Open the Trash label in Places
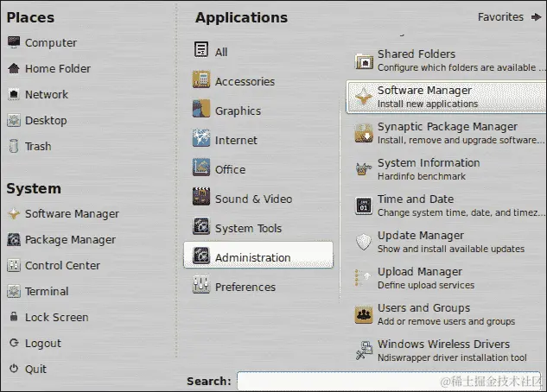547x392 pixels. pyautogui.click(x=38, y=146)
